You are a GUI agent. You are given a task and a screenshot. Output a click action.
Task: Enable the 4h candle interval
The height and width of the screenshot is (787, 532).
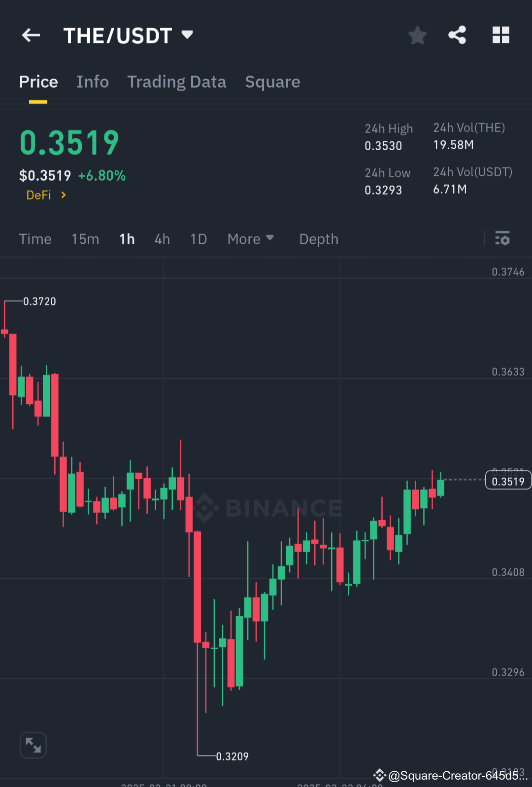point(162,239)
